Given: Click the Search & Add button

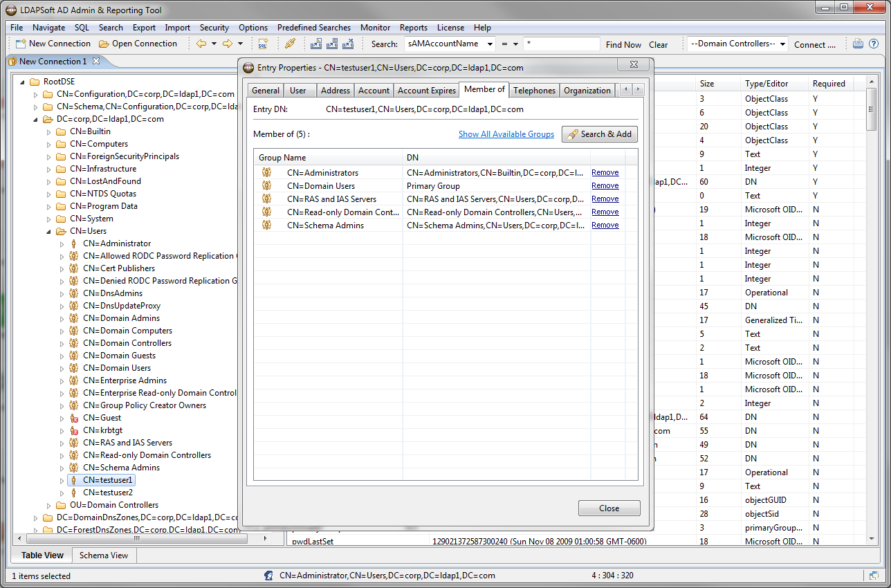Looking at the screenshot, I should coord(600,134).
